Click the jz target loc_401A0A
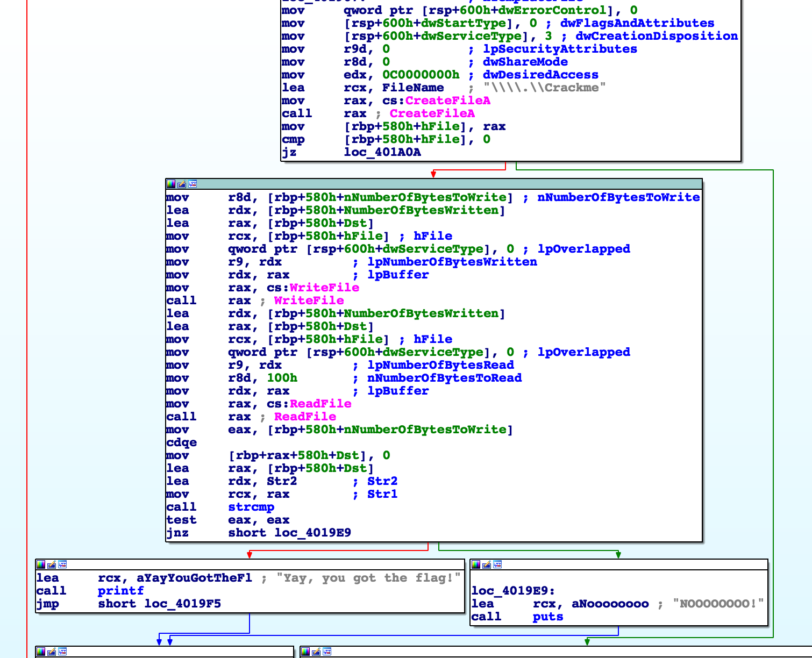Viewport: 812px width, 658px height. [x=382, y=152]
